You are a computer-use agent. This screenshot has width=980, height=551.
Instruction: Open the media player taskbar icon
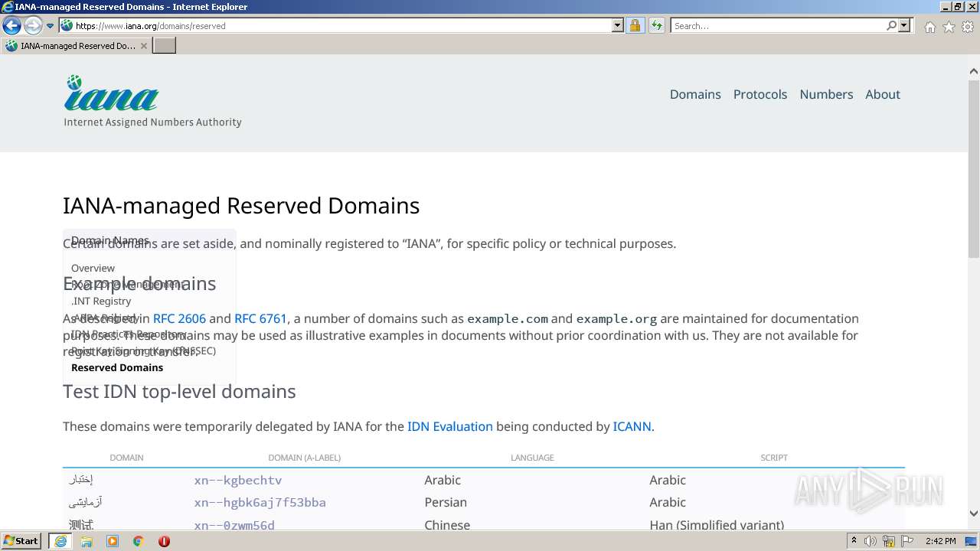[x=113, y=541]
